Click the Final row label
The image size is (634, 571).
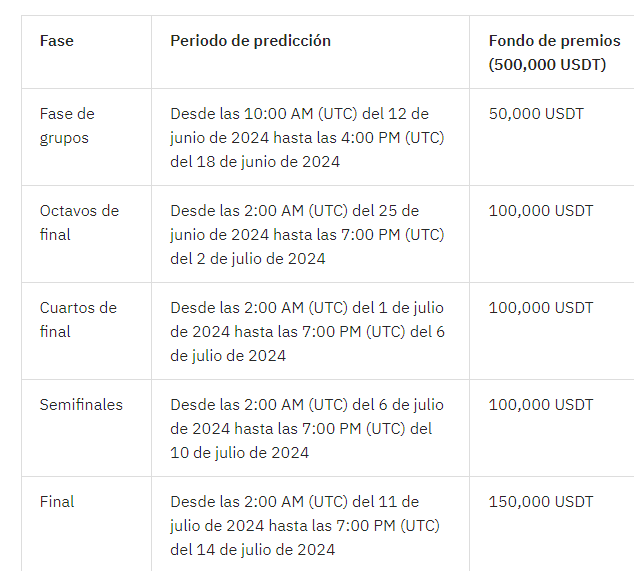tap(57, 502)
